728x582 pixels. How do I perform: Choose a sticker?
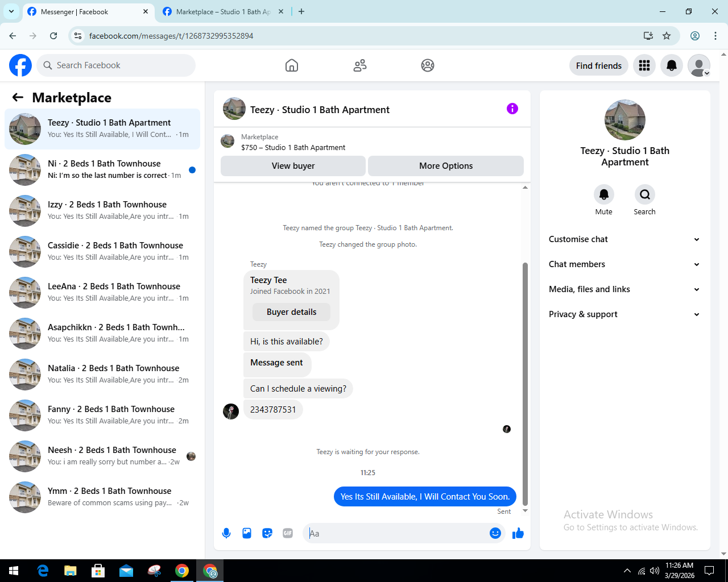click(267, 533)
